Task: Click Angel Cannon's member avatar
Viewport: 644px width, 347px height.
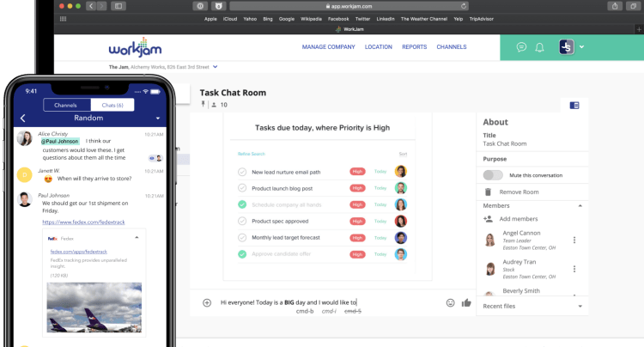Action: (x=489, y=240)
